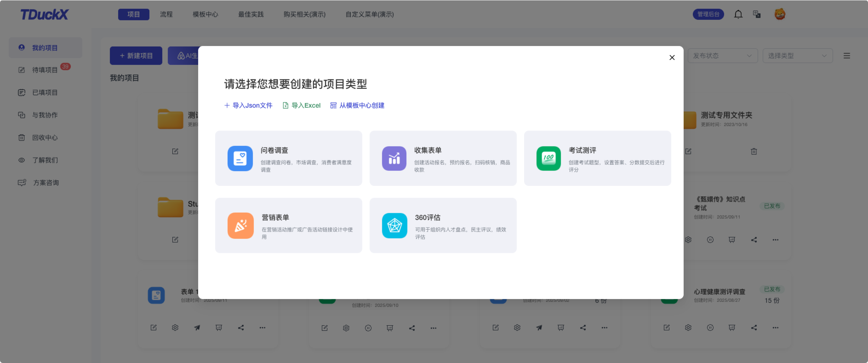Image resolution: width=868 pixels, height=363 pixels.
Task: Open more options for the 表单 1 project
Action: tap(263, 328)
